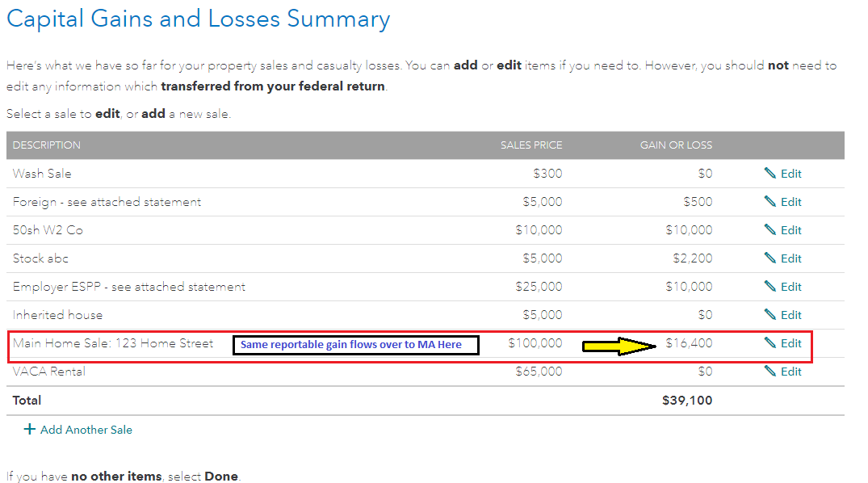Open the Add Another Sale link

[x=86, y=430]
